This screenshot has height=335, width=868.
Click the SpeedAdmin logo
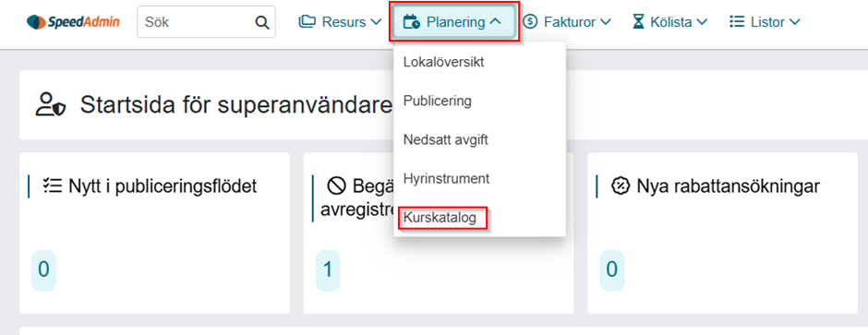[73, 22]
